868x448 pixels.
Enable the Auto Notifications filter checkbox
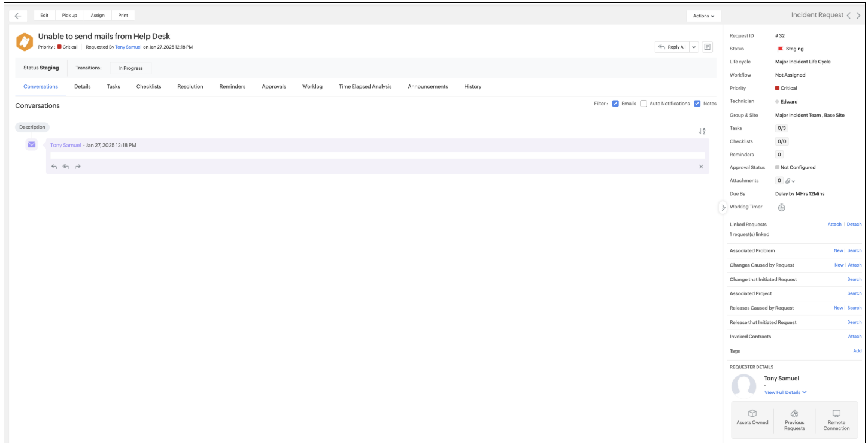[x=644, y=104]
